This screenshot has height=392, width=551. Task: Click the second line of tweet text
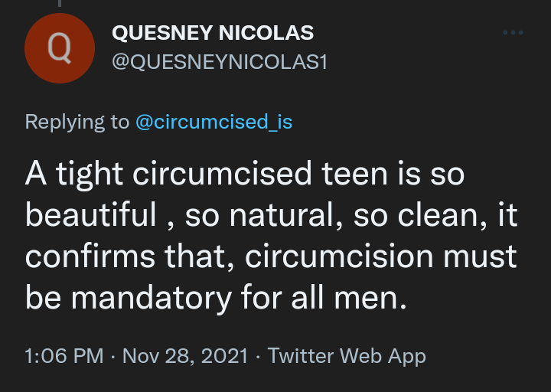[272, 215]
